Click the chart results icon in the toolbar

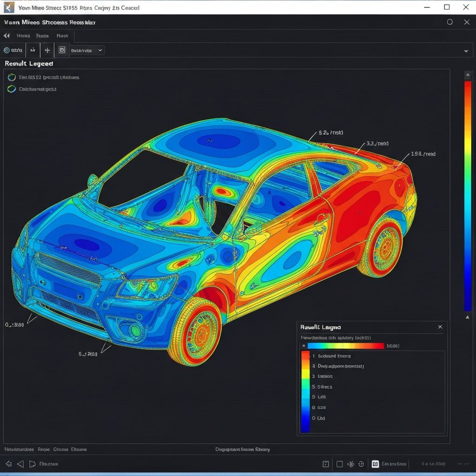click(33, 50)
